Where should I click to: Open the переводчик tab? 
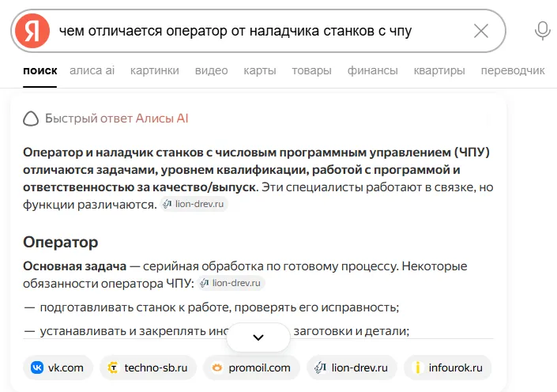[513, 70]
